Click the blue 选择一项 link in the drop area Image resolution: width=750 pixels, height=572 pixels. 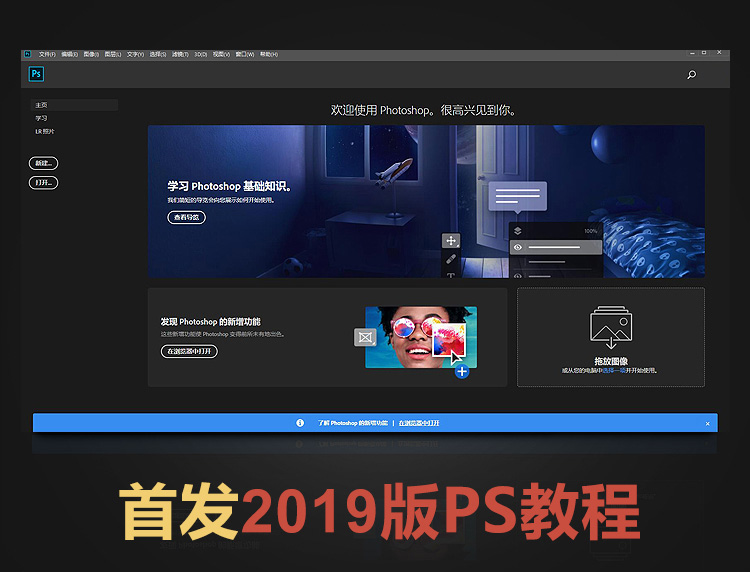614,371
